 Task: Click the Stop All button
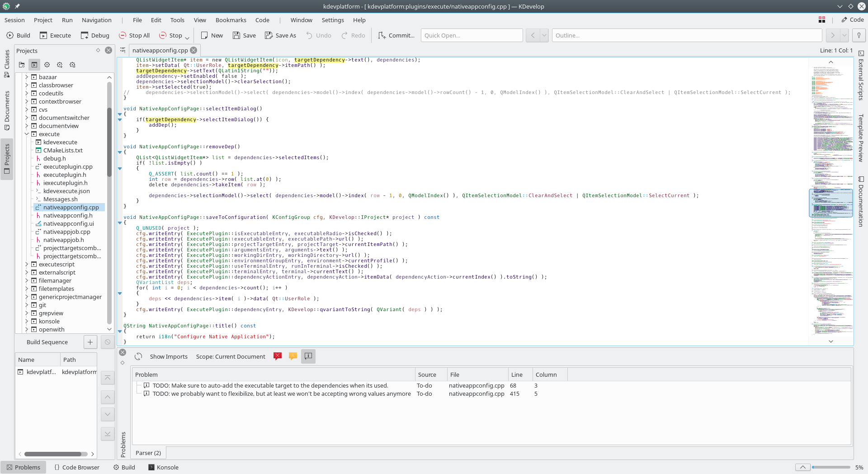(134, 35)
